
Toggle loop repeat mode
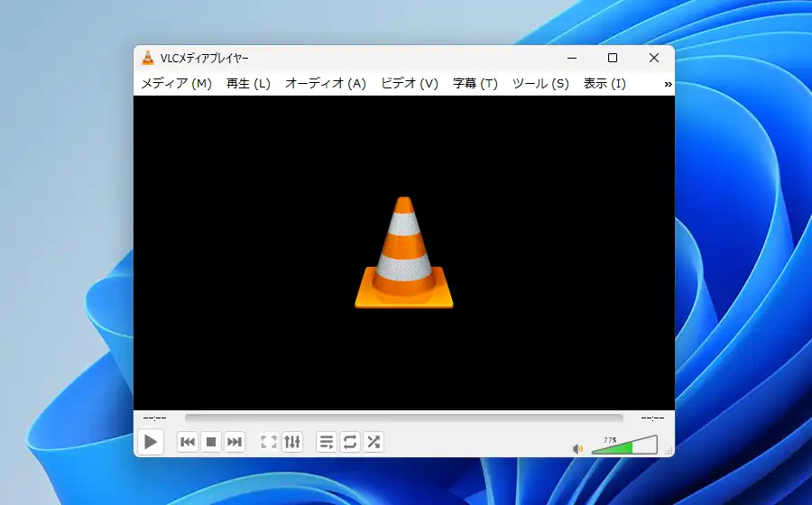click(x=350, y=442)
